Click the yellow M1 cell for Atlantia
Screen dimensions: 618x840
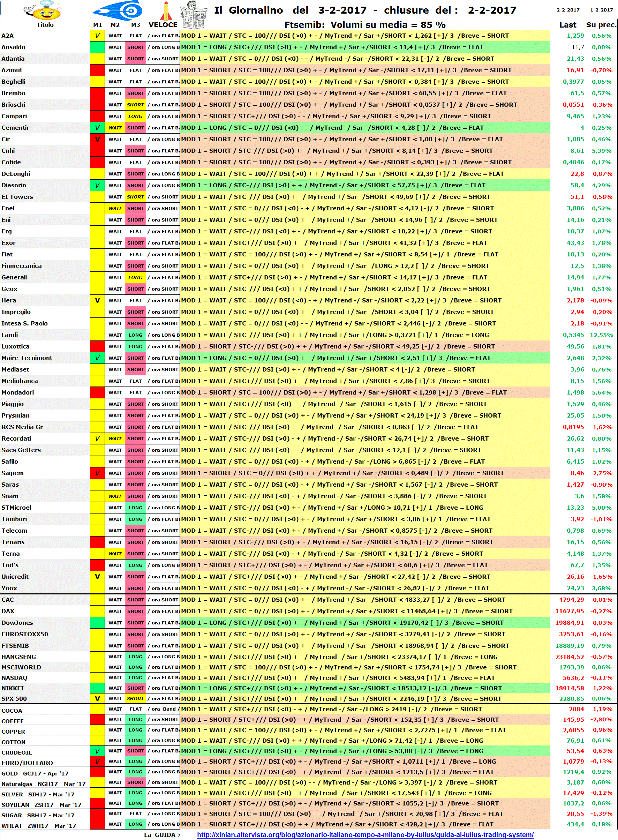click(x=97, y=59)
